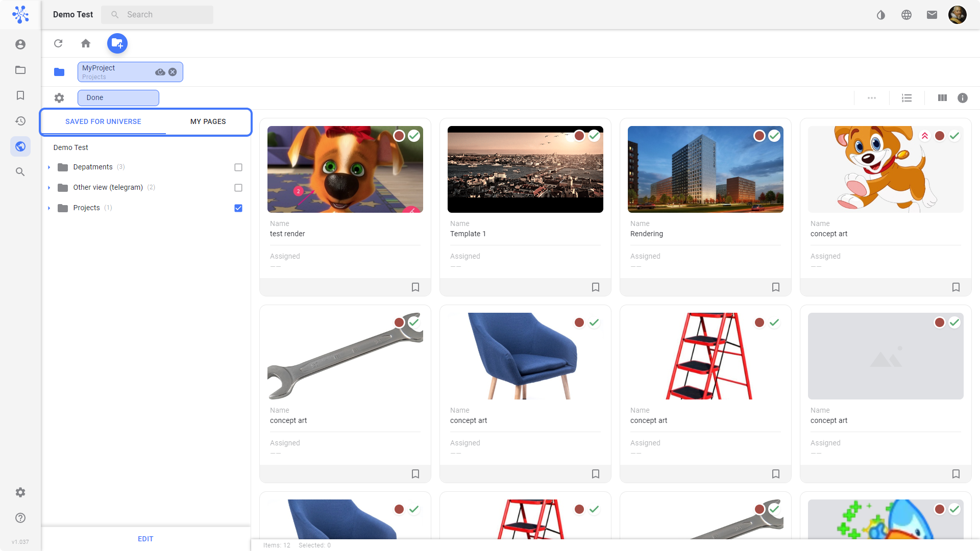
Task: Click red status dot on Rendering
Action: pyautogui.click(x=759, y=136)
